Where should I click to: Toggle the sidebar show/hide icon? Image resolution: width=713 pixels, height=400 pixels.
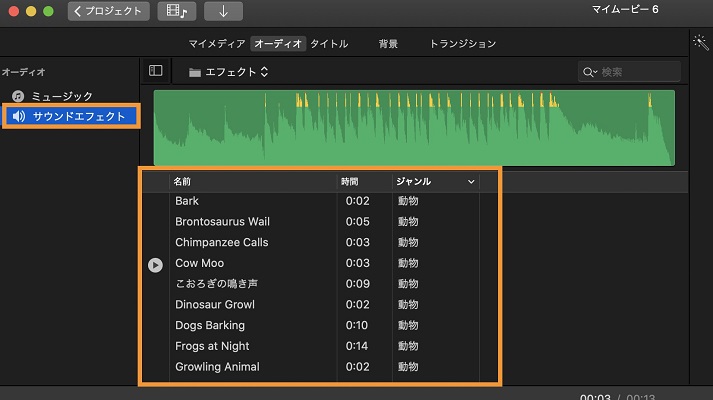[x=156, y=70]
